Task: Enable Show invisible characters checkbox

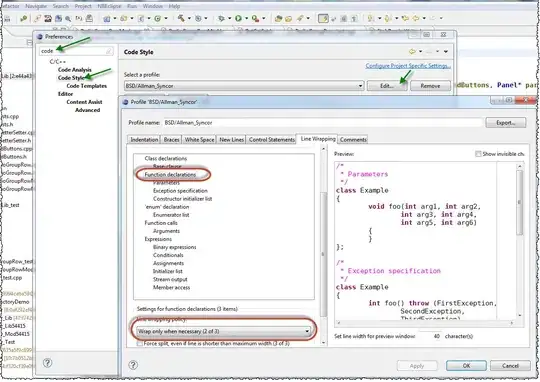Action: coord(478,154)
